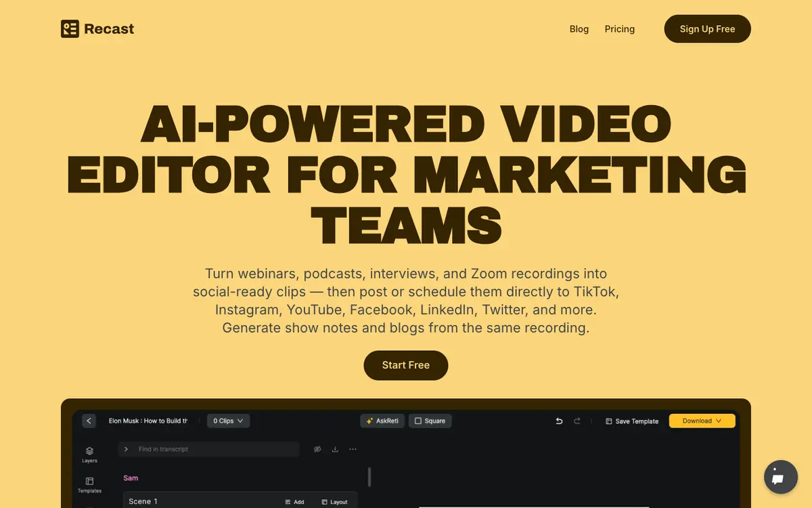Screen dimensions: 812x508
Task: Click the undo arrow in editor
Action: (559, 421)
